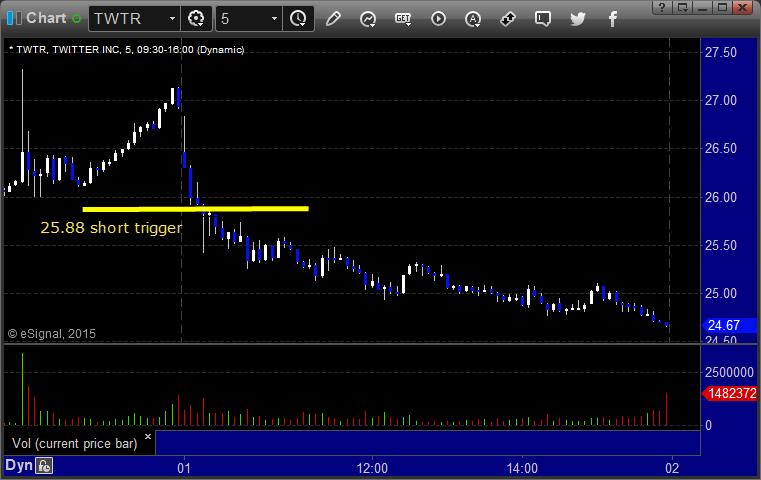Click the GET toolbar icon

pyautogui.click(x=403, y=19)
